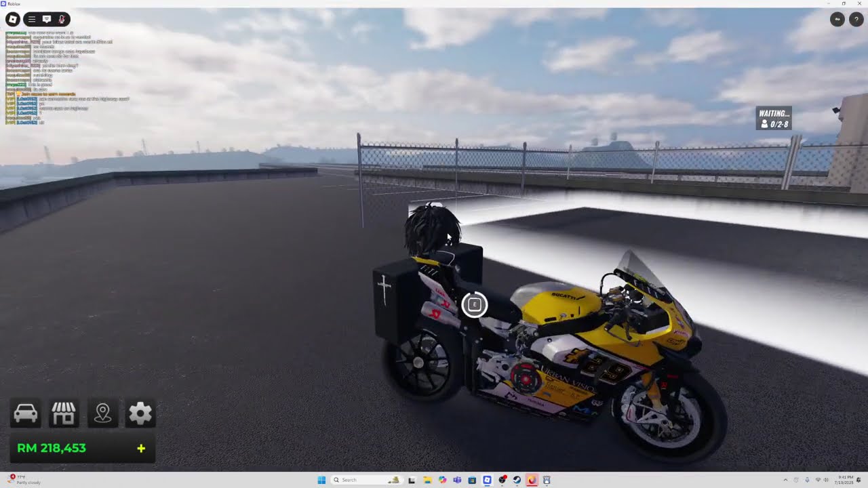Click the RM 218,453 balance
868x488 pixels.
(x=52, y=448)
